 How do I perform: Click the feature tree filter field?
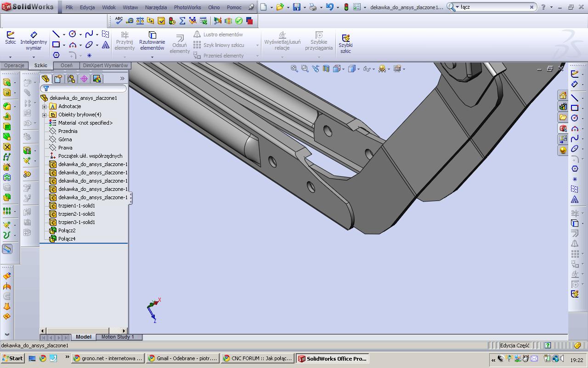point(84,88)
